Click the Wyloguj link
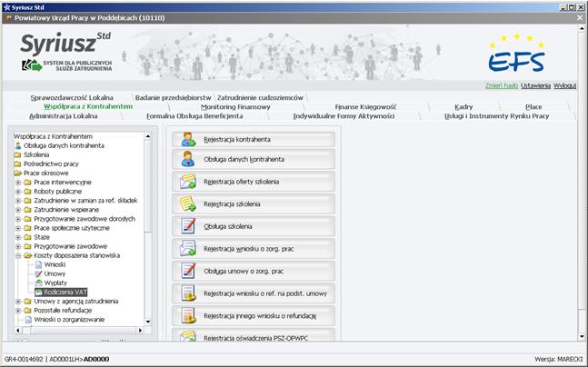This screenshot has width=588, height=367. 564,86
